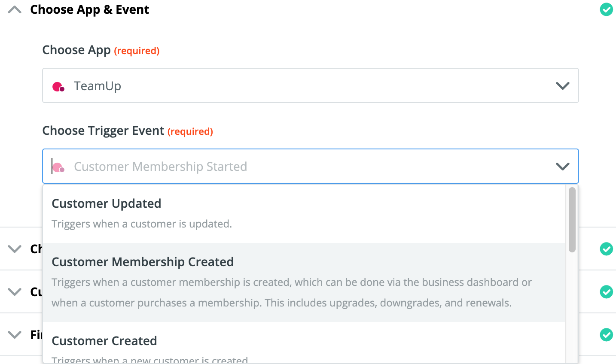The width and height of the screenshot is (616, 364).
Task: Click green checkmark on the "Cu" section row
Action: (606, 292)
